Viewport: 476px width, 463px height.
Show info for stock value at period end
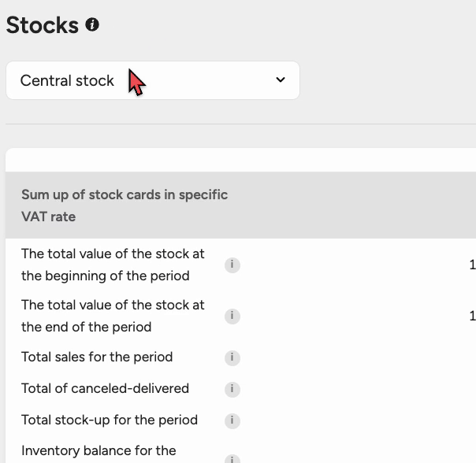click(232, 317)
